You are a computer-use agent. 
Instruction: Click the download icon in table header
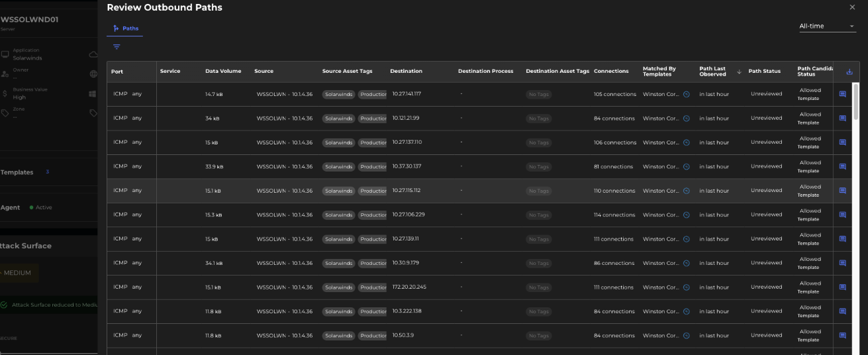pos(850,72)
